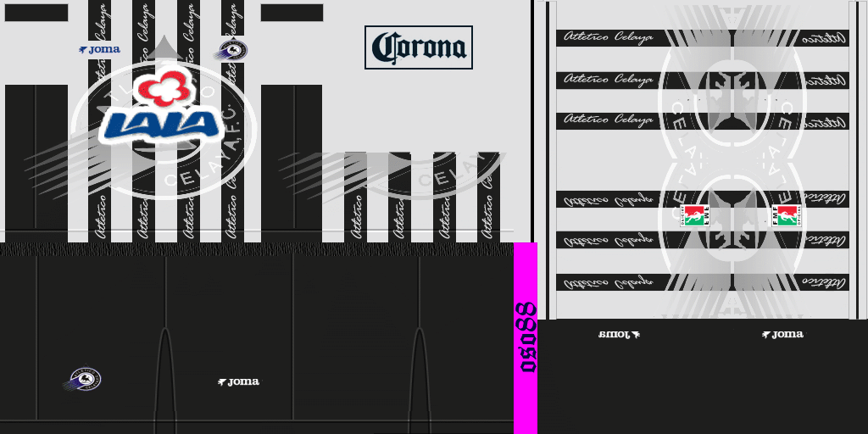Click the upside-down Joma logo on the black panel

coord(620,334)
